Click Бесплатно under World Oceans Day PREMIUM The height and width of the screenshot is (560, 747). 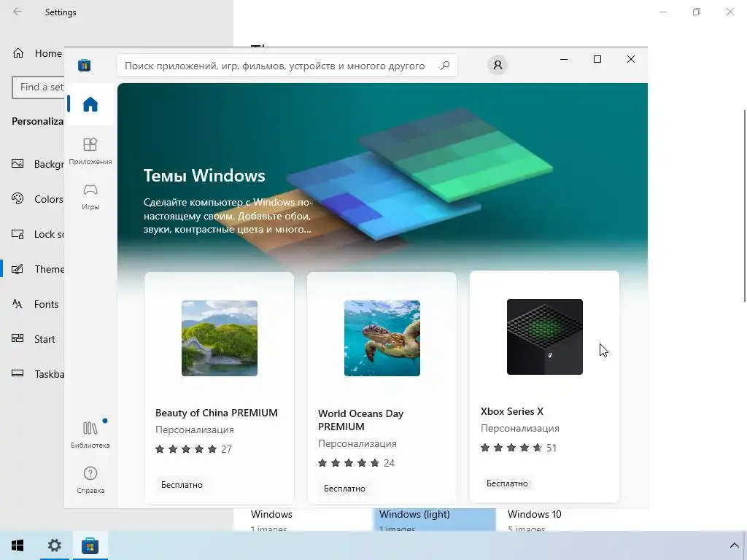tap(344, 489)
